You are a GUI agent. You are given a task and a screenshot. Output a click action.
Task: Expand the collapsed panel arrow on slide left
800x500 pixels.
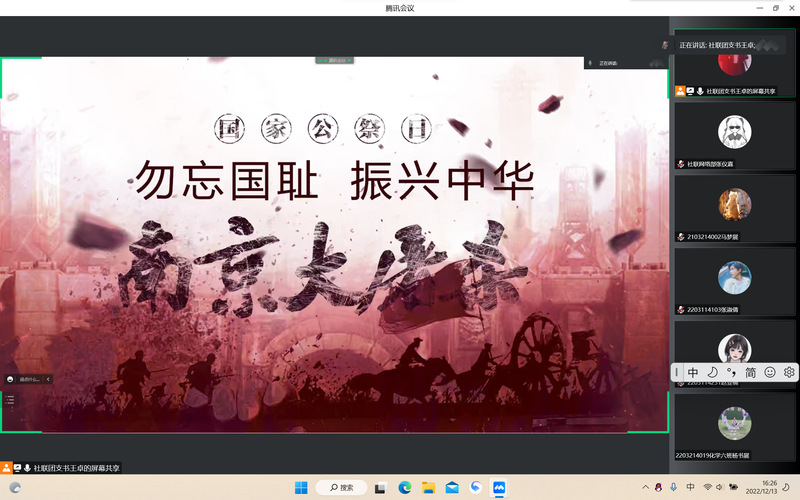47,379
